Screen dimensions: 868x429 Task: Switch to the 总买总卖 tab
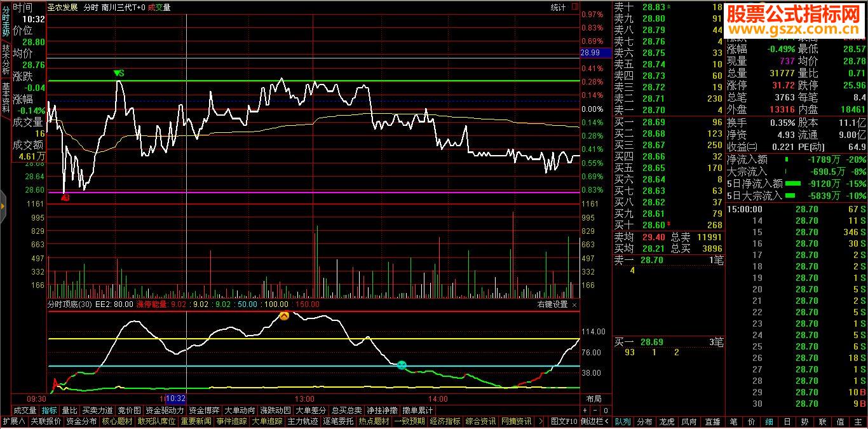click(x=346, y=411)
